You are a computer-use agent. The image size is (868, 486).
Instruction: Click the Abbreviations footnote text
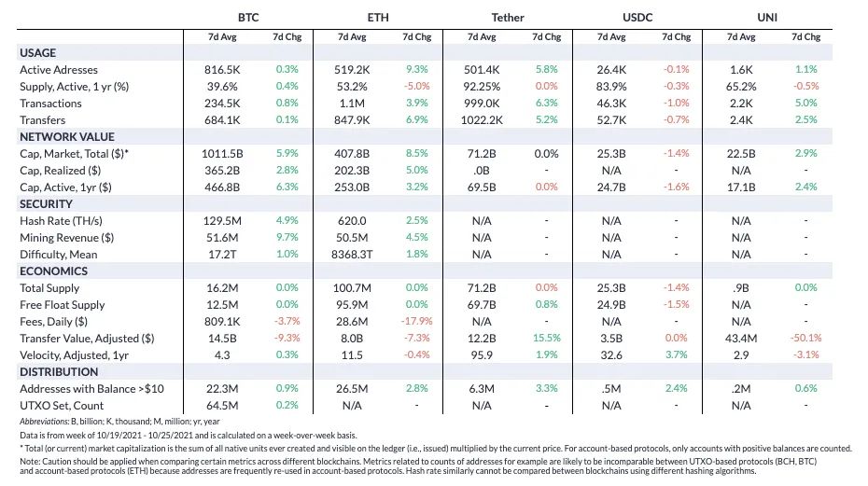[119, 422]
